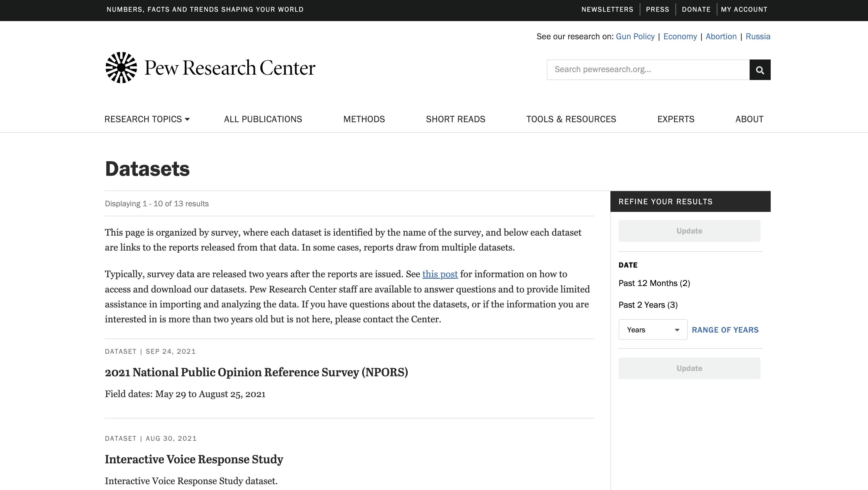Click the Update button under Date filters
This screenshot has height=490, width=868.
point(689,368)
